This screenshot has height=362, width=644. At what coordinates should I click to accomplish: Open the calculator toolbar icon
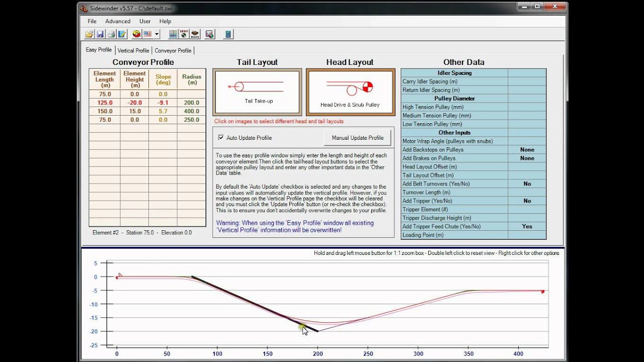point(228,34)
